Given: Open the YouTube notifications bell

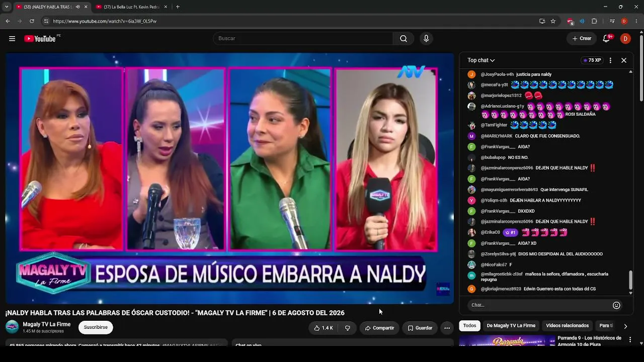Looking at the screenshot, I should (x=606, y=39).
